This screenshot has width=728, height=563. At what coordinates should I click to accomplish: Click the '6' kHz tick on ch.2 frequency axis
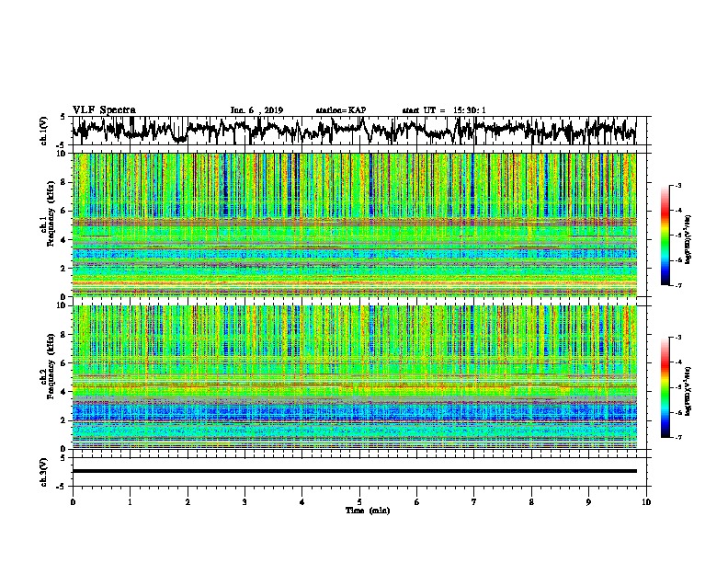[63, 362]
